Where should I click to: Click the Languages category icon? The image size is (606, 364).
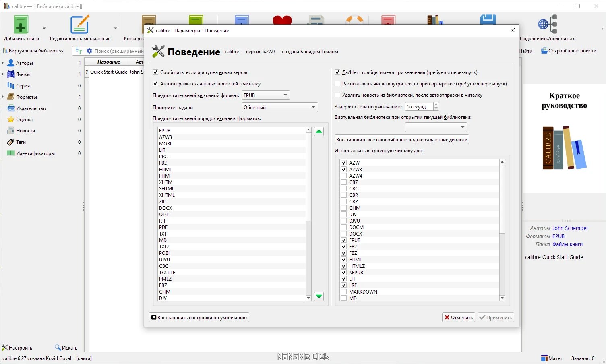[x=11, y=74]
